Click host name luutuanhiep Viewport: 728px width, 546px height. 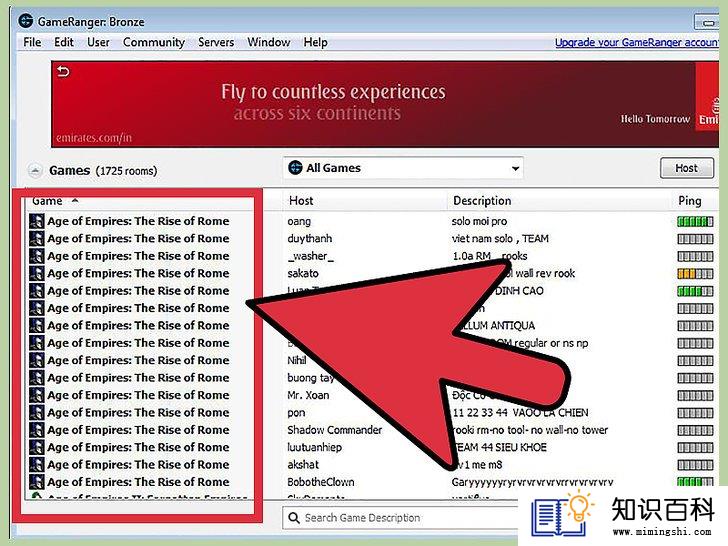coord(314,448)
